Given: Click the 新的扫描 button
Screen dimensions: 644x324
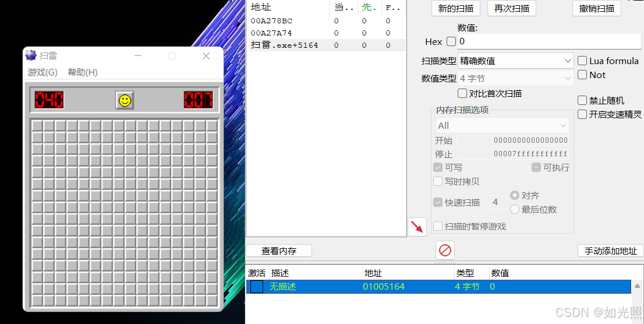Looking at the screenshot, I should 456,8.
